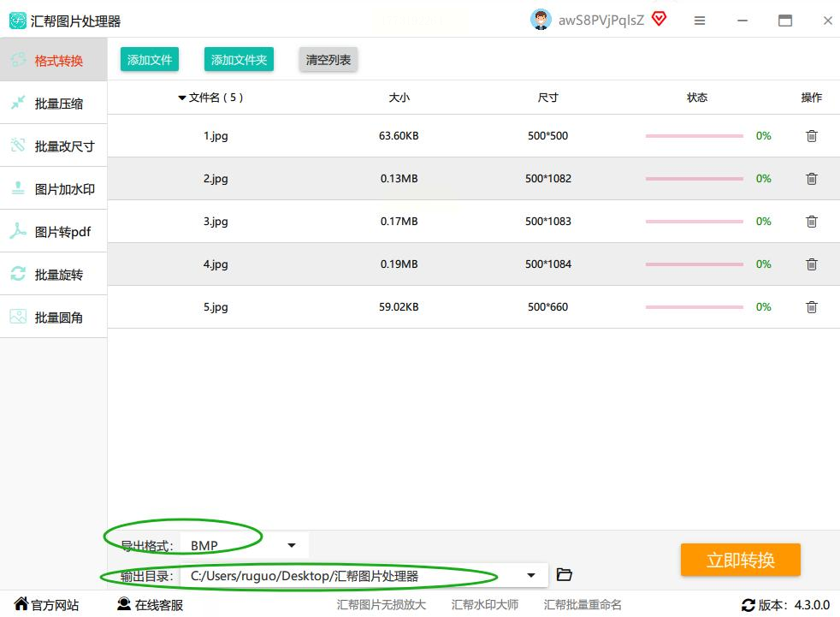Click the 63.60KB size cell
Viewport: 840px width, 617px height.
(399, 135)
